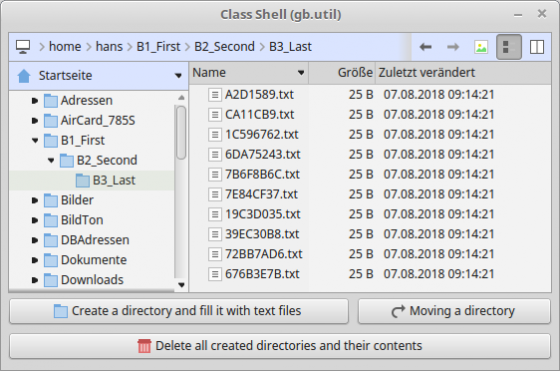Collapse the B1_First tree folder
Screen dimensions: 560x371
tap(35, 140)
